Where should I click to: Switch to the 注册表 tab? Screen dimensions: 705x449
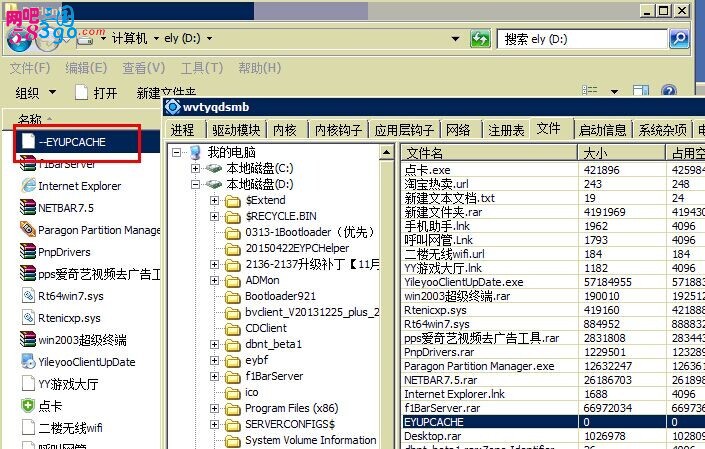(506, 130)
